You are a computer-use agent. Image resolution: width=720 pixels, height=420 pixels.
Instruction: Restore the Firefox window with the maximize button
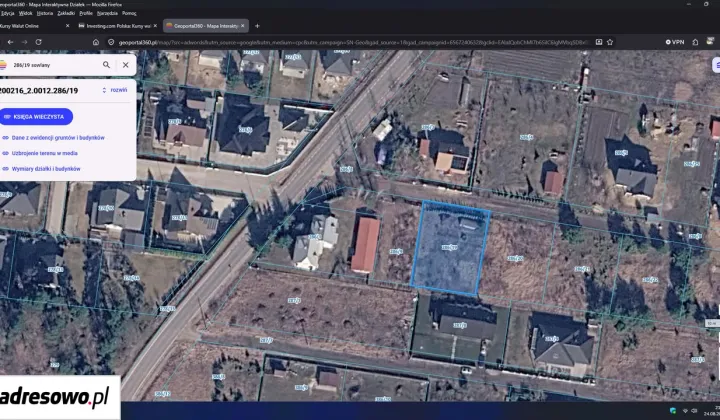point(706,4)
